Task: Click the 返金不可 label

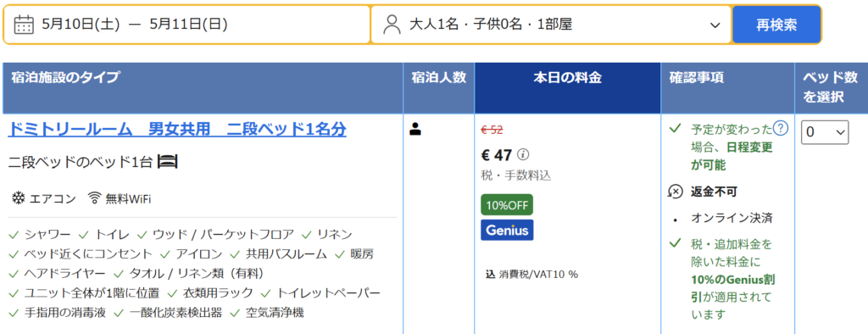Action: coord(714,192)
